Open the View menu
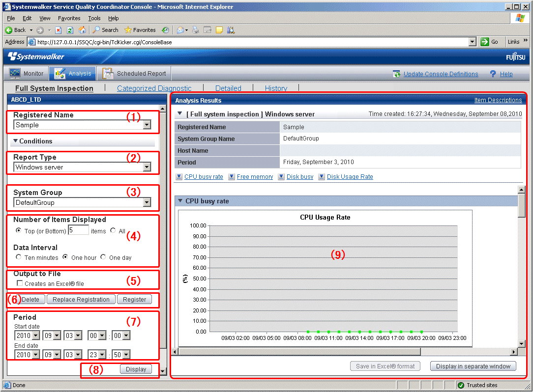533x392 pixels. pyautogui.click(x=45, y=18)
